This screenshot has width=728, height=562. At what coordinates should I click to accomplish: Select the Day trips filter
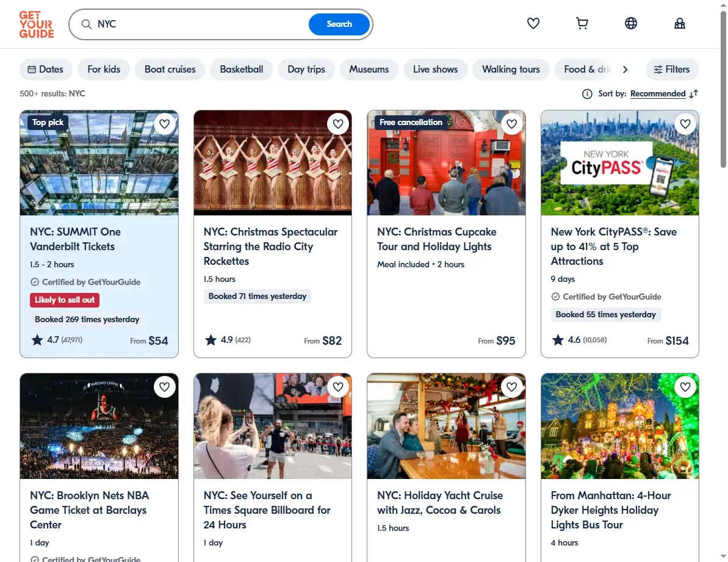[306, 69]
